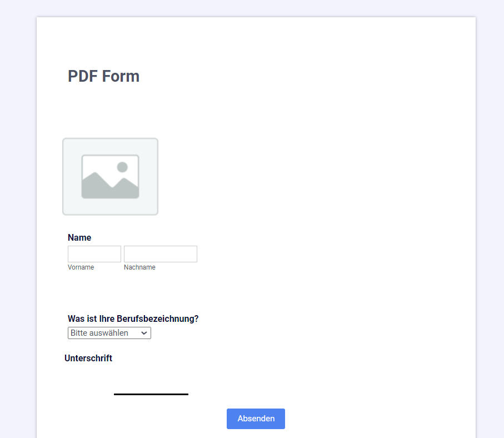Click the sun circle in the image icon

click(x=122, y=167)
